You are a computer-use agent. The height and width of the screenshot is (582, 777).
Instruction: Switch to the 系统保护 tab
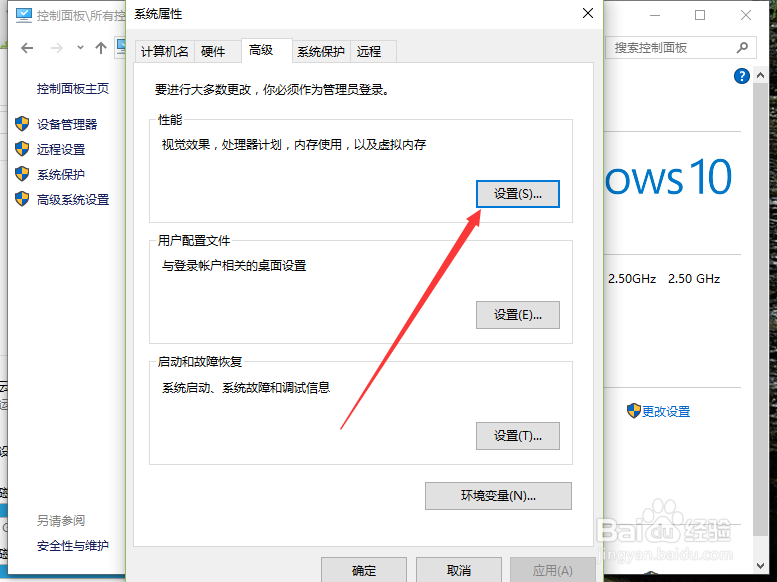321,52
